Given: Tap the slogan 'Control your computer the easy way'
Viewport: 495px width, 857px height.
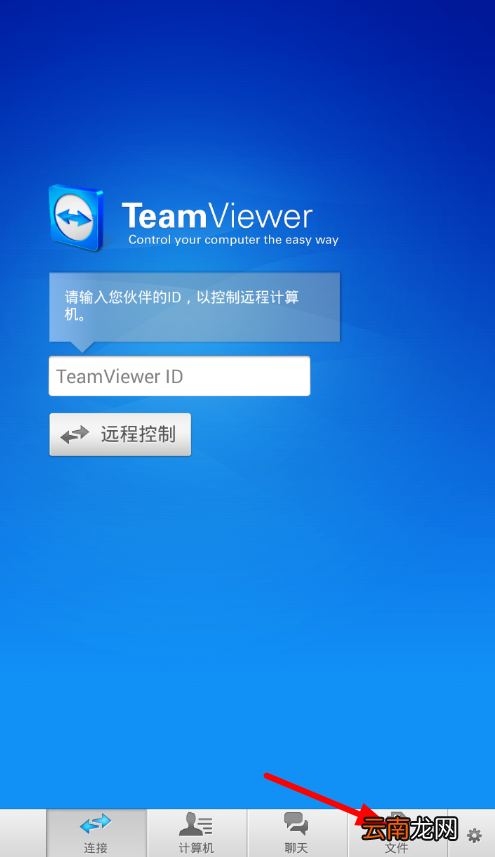Looking at the screenshot, I should (233, 240).
